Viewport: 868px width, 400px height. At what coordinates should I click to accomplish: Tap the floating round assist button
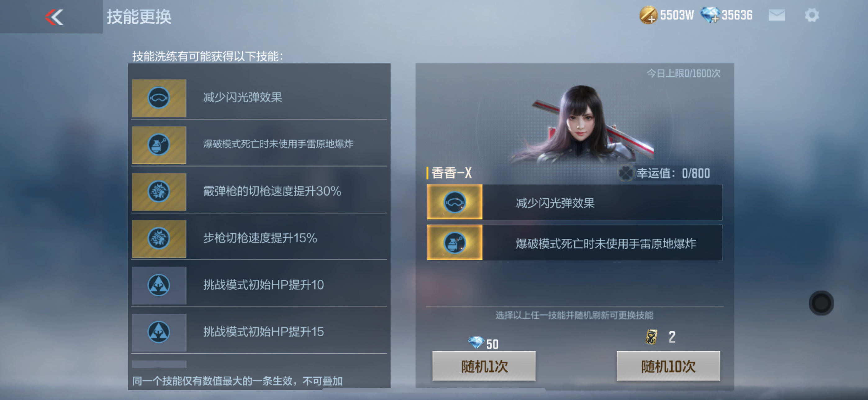pos(821,303)
